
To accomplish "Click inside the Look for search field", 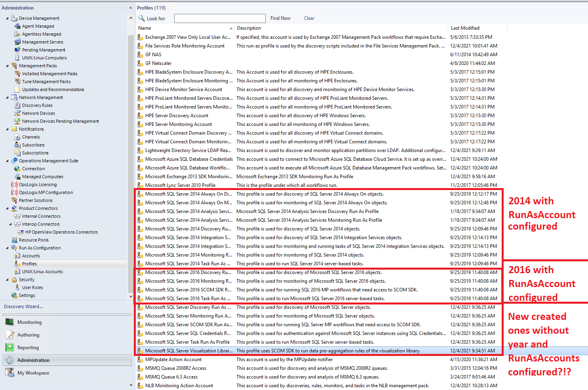I will point(219,18).
